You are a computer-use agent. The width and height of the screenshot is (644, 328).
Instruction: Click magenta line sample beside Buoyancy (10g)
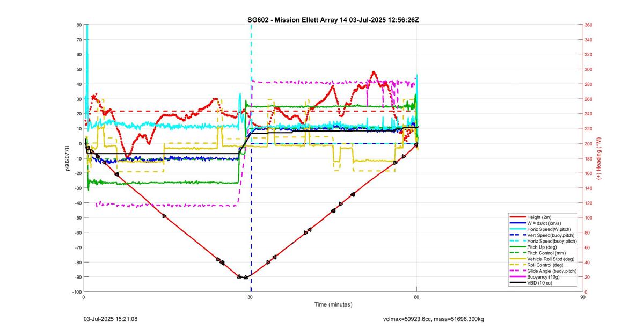(518, 276)
